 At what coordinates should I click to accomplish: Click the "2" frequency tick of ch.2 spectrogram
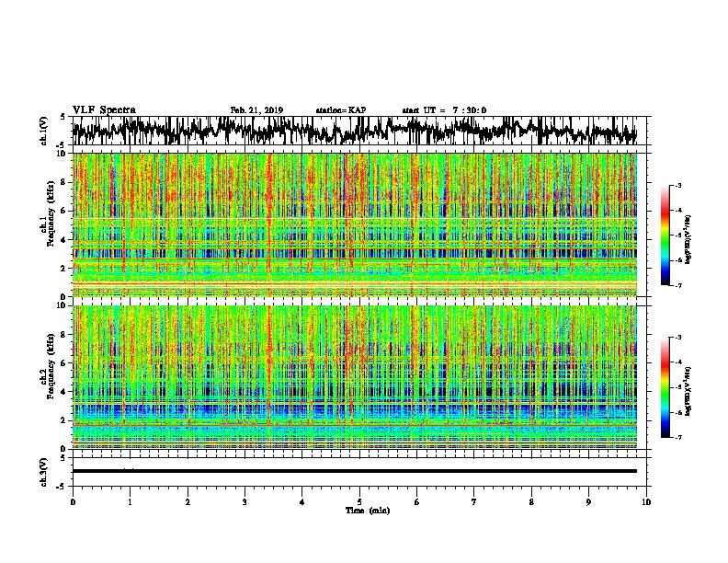(x=64, y=420)
